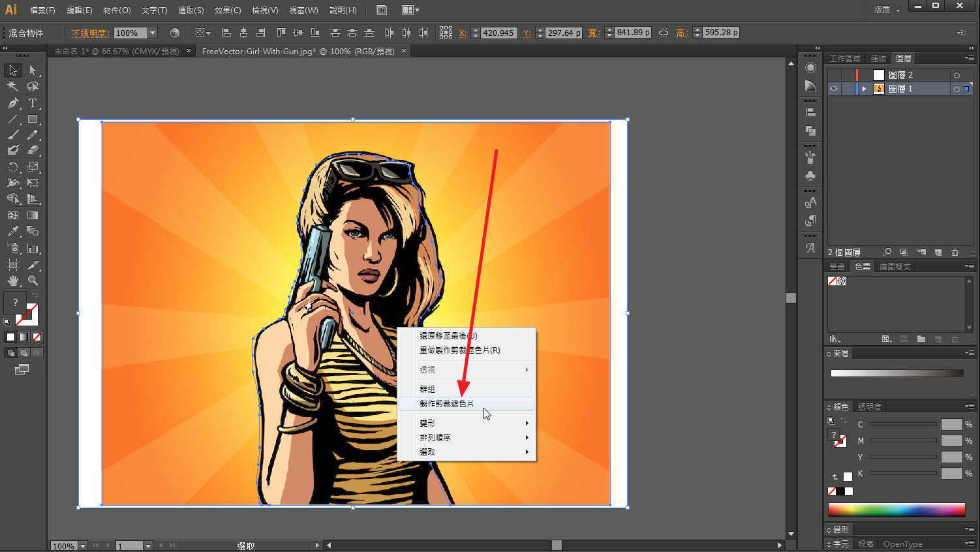The height and width of the screenshot is (552, 980).
Task: Select the Rectangle tool
Action: pos(33,119)
